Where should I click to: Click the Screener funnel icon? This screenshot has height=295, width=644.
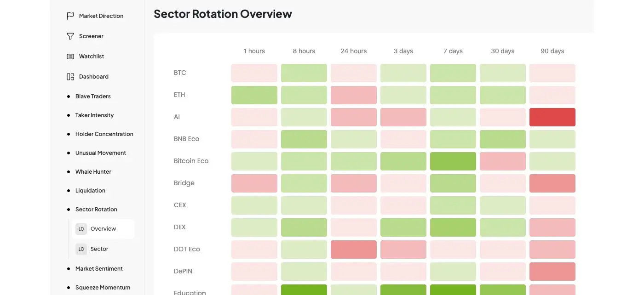70,36
